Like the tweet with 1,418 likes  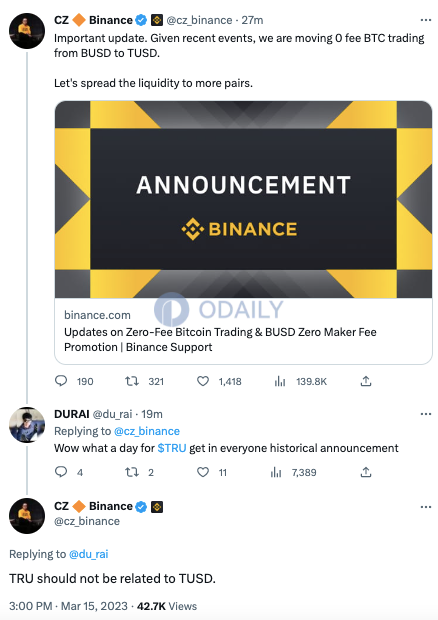pyautogui.click(x=203, y=381)
